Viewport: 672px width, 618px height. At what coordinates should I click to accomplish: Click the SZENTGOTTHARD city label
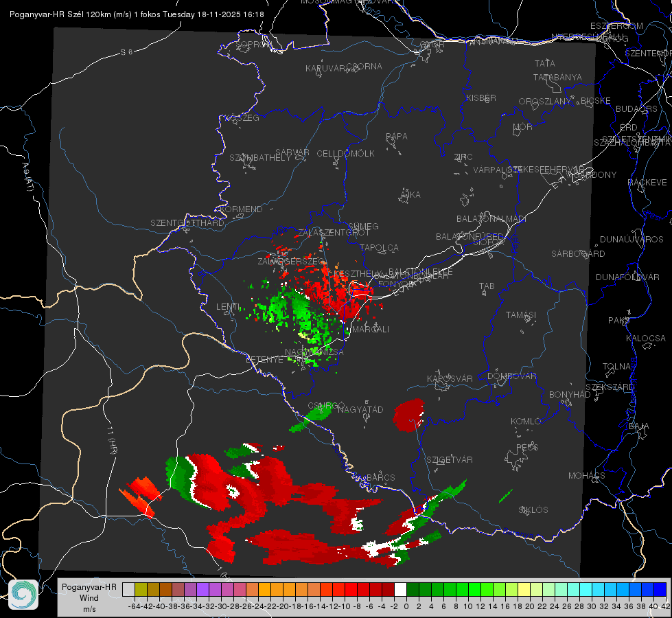[187, 223]
